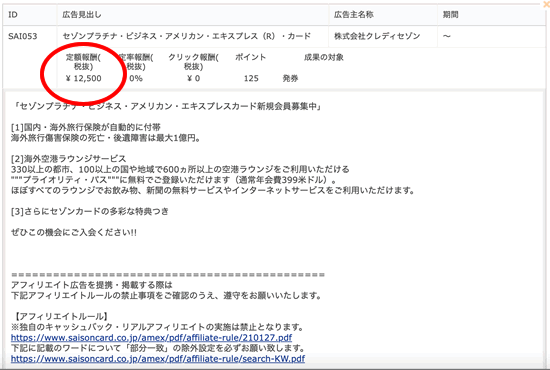550x370 pixels.
Task: Click the ID column header
Action: tap(13, 14)
